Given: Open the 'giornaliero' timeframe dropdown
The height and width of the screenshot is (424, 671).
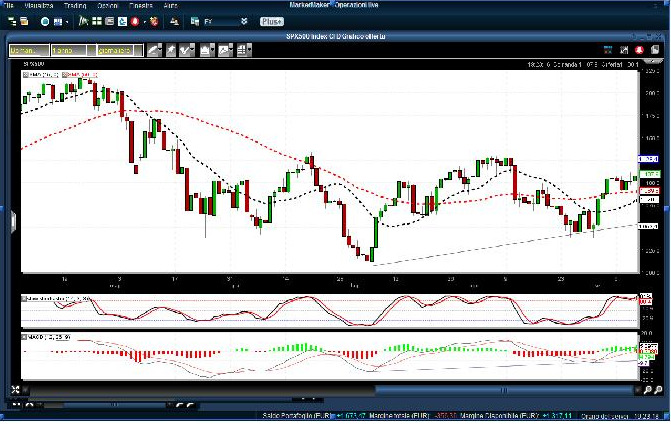Looking at the screenshot, I should [x=117, y=49].
